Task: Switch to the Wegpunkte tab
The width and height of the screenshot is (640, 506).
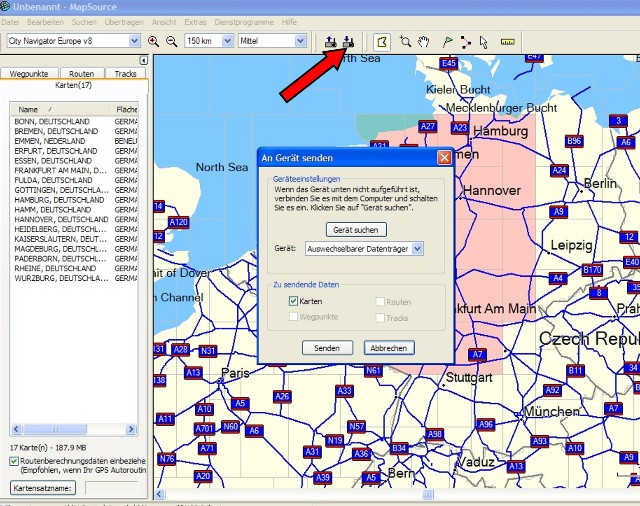Action: click(29, 73)
